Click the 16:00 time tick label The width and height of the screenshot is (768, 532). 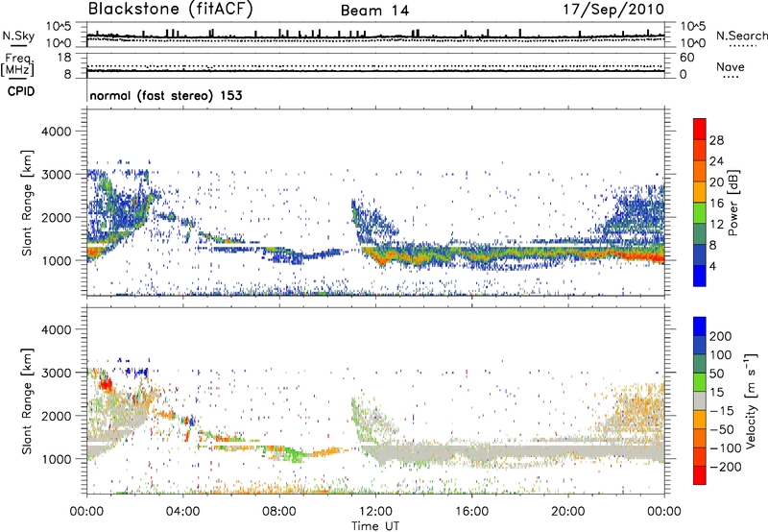[471, 512]
